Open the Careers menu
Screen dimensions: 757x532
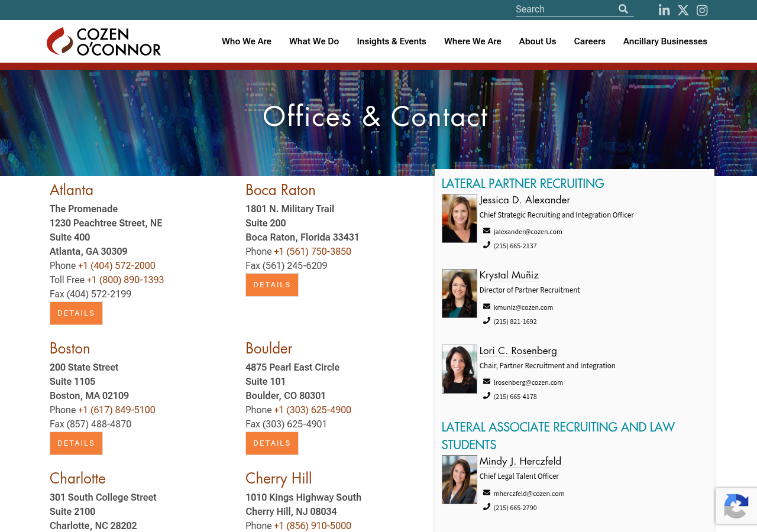coord(590,41)
